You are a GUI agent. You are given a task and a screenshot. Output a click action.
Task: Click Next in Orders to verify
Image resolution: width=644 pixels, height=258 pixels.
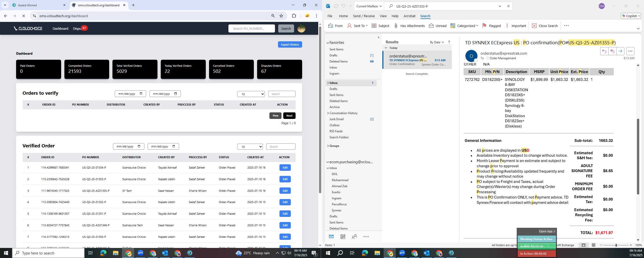289,116
